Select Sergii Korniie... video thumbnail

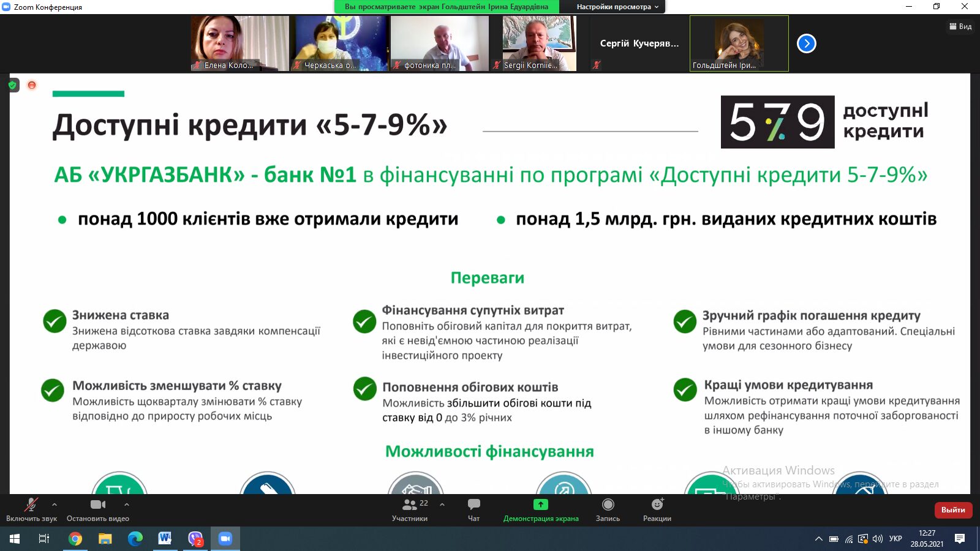pos(539,43)
